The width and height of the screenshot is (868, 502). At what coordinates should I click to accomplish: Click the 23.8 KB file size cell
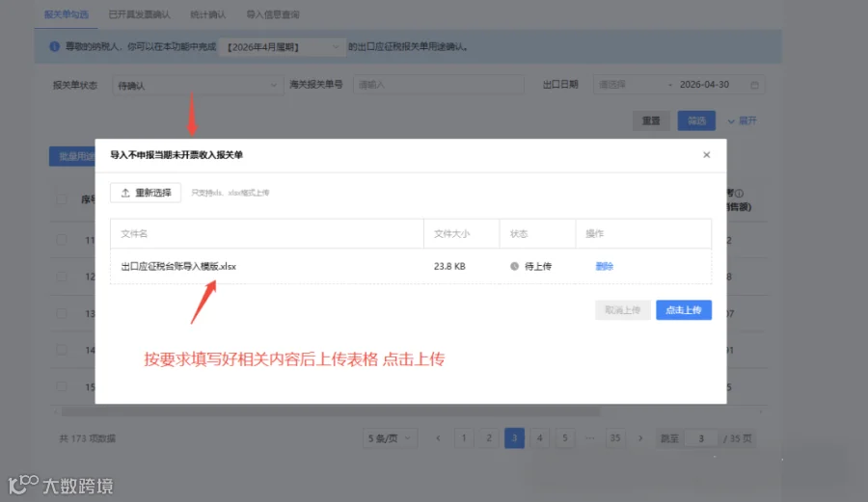click(x=449, y=267)
